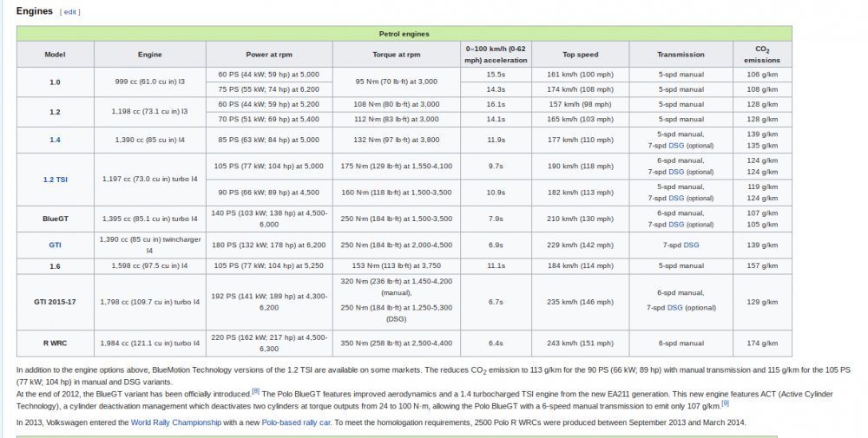Click the 0–100 km/h acceleration header
The width and height of the screenshot is (868, 438).
pyautogui.click(x=496, y=54)
